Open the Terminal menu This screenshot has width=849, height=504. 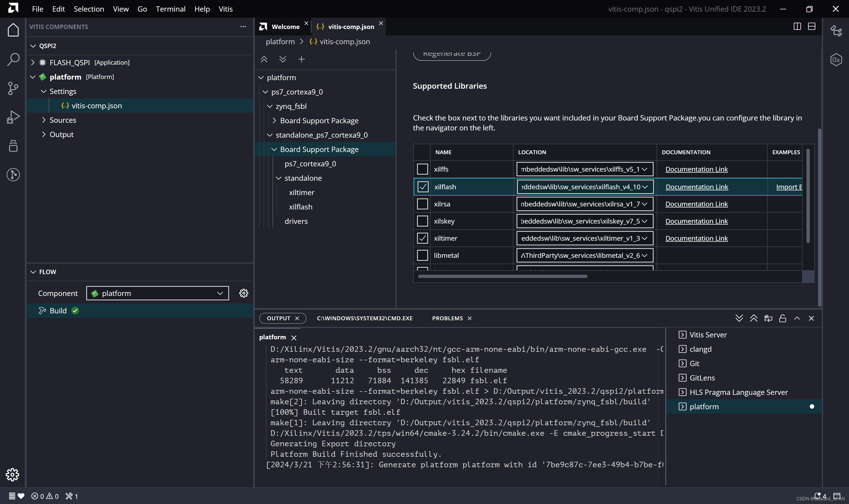point(171,9)
